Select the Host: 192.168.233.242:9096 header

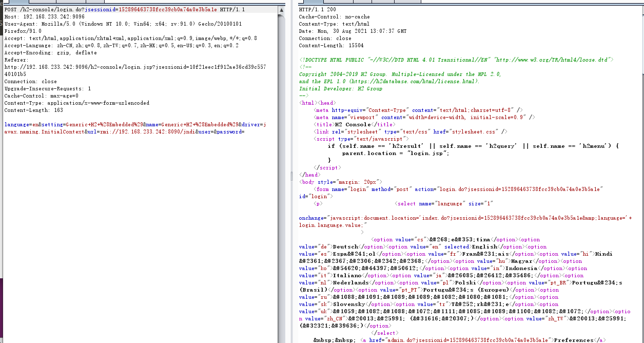tap(45, 17)
